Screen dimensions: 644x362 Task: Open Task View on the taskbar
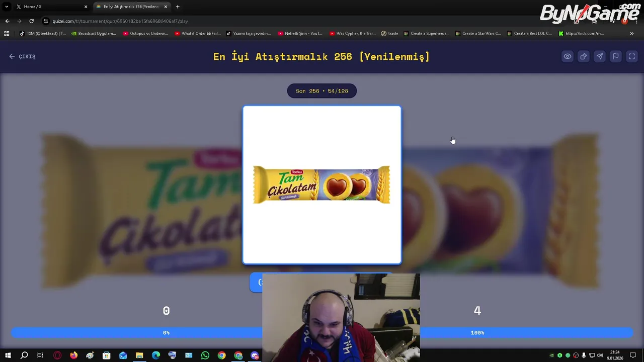(x=40, y=355)
